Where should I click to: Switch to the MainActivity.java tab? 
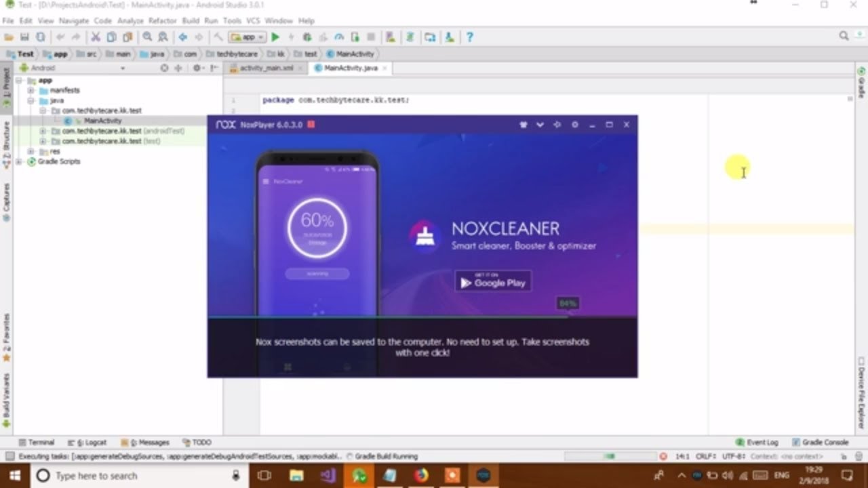click(351, 68)
